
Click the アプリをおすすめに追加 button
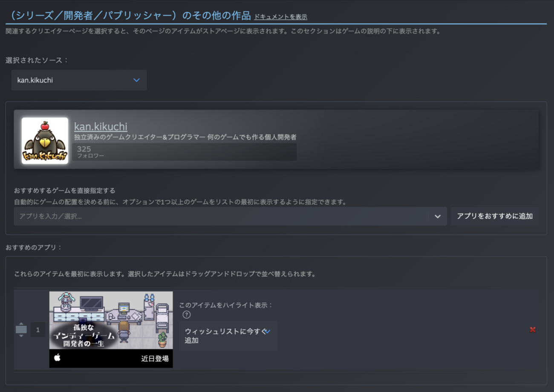pyautogui.click(x=495, y=216)
